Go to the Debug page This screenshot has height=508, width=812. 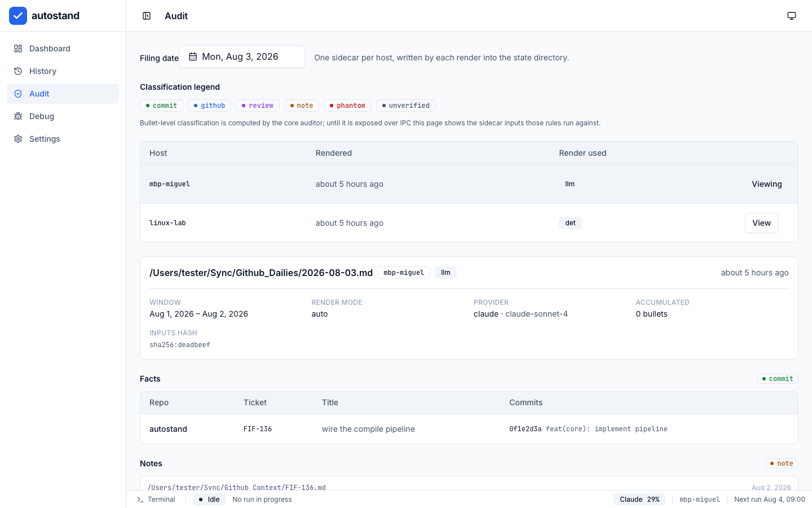63,116
